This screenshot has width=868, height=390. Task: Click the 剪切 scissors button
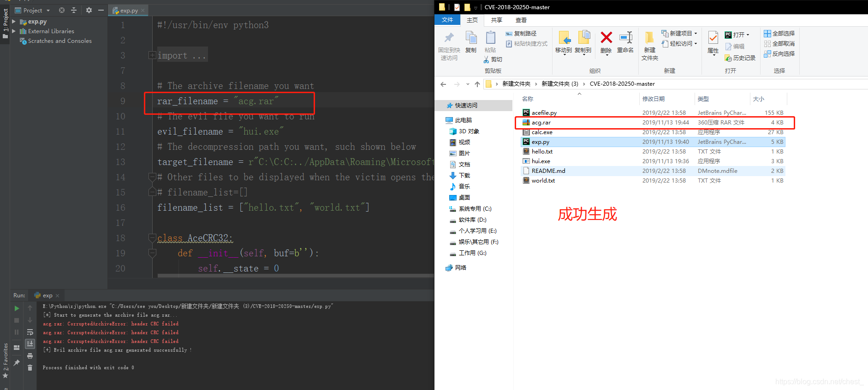click(493, 59)
